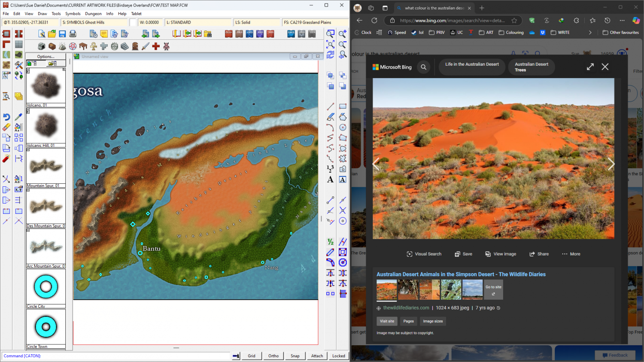Click the red brick room tool icon
Image resolution: width=644 pixels, height=362 pixels.
tap(6, 34)
